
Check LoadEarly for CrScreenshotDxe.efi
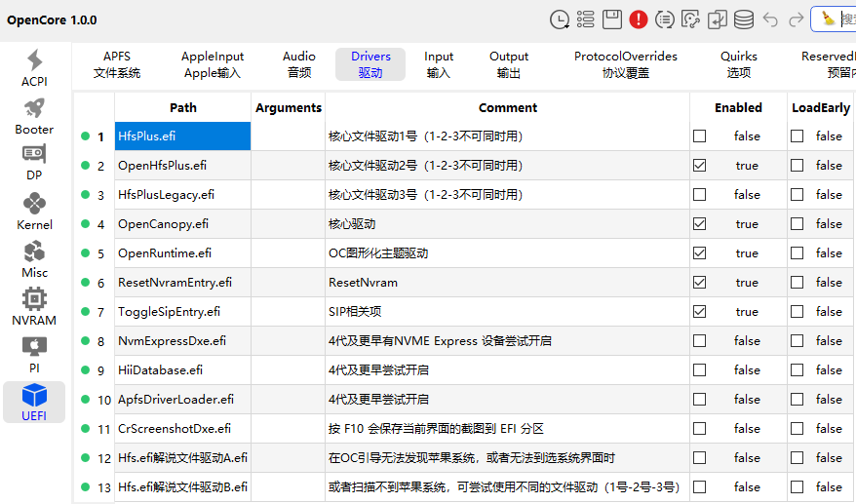798,429
